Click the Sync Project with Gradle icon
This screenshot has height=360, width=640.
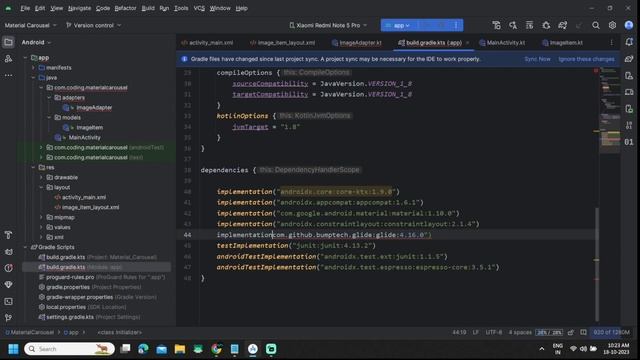pyautogui.click(x=562, y=25)
